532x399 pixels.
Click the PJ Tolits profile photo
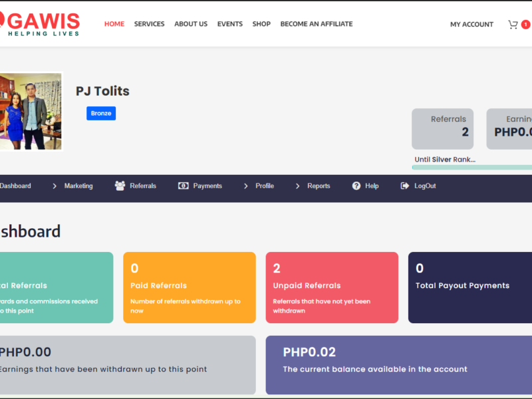tap(31, 112)
